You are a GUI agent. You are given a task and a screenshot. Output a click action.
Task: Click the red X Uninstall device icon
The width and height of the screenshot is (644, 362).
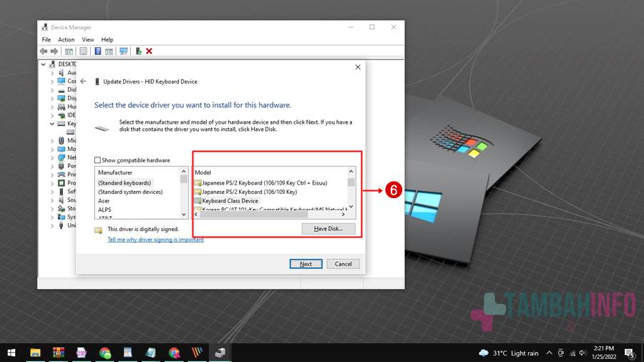[149, 52]
